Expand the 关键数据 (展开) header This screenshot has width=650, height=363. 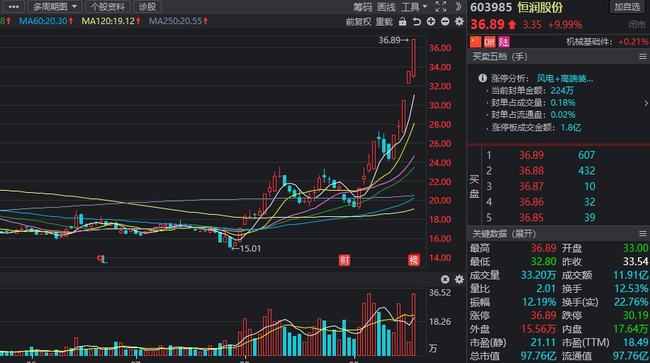coord(504,234)
